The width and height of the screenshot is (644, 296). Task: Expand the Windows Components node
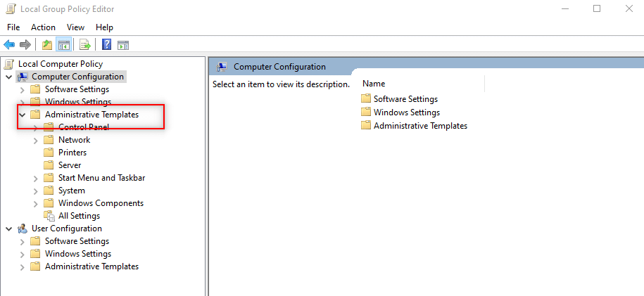point(36,204)
